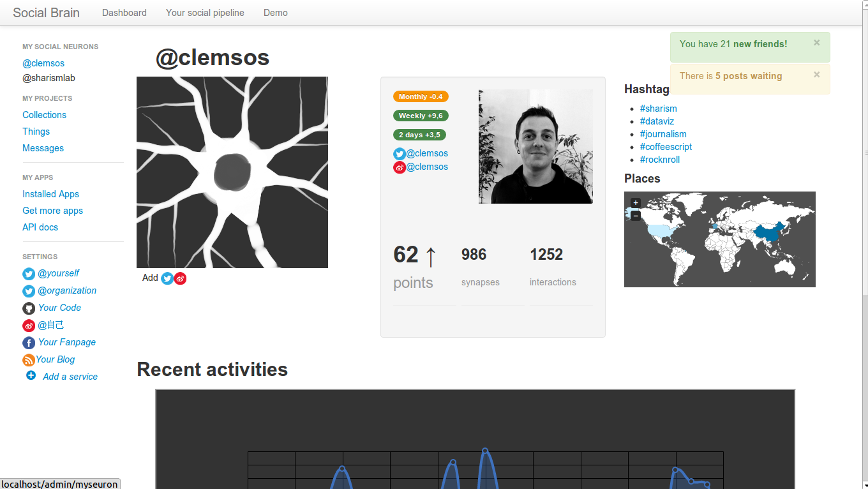Close the posts waiting alert

click(x=816, y=75)
